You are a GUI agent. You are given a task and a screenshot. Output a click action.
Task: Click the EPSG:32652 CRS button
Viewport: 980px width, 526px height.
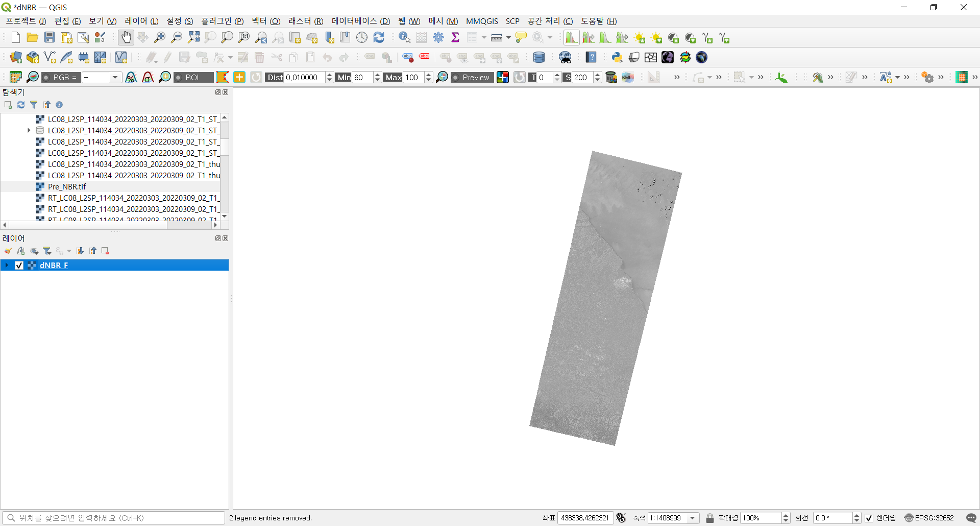point(929,518)
